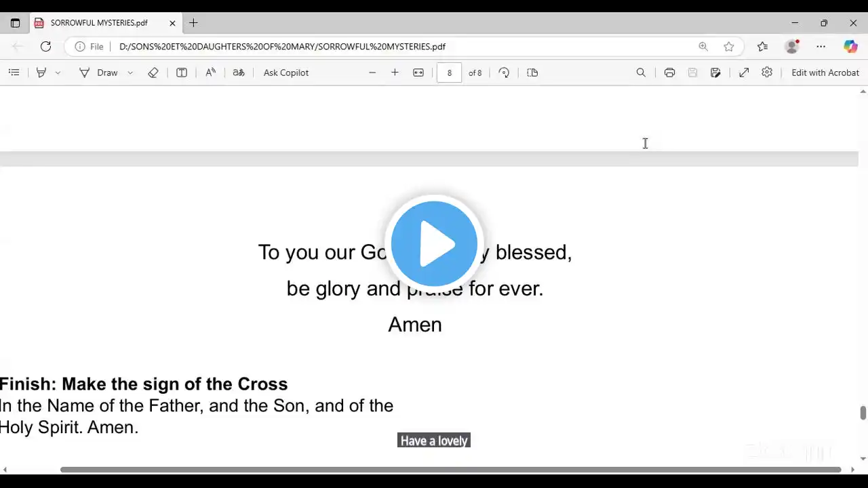Select the Highlight tool

[41, 73]
